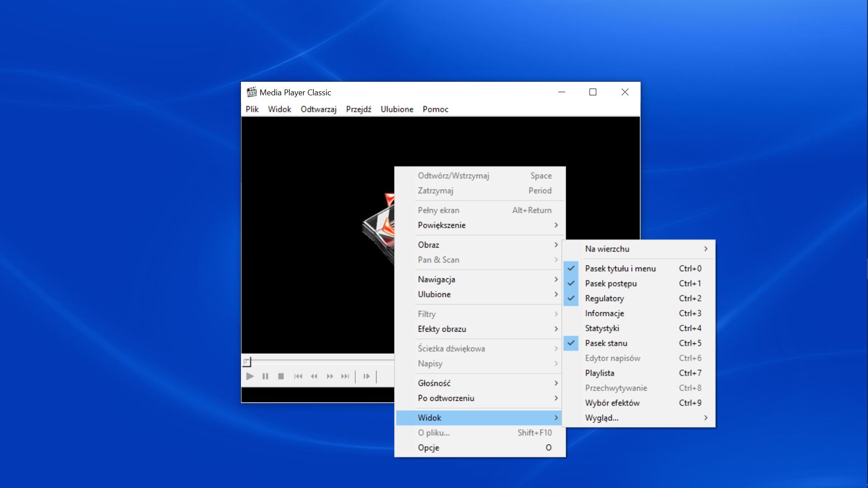Open the Odtwarzaj menu in menu bar
Viewport: 868px width, 488px height.
tap(319, 109)
